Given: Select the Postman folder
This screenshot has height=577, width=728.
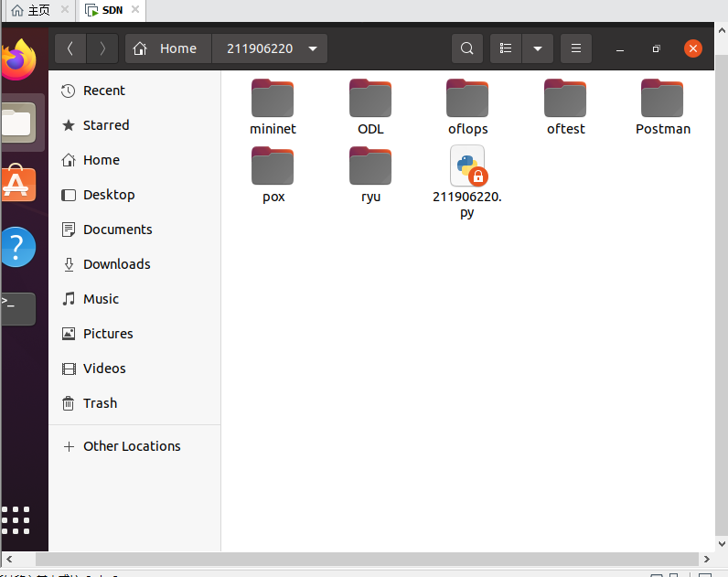Looking at the screenshot, I should click(662, 107).
